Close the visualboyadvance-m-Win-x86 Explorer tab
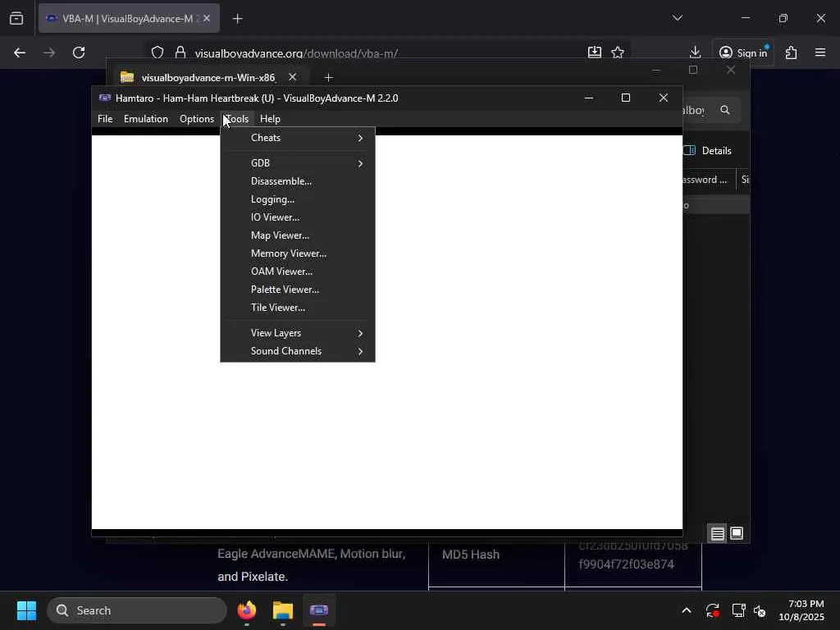The width and height of the screenshot is (840, 630). click(293, 77)
